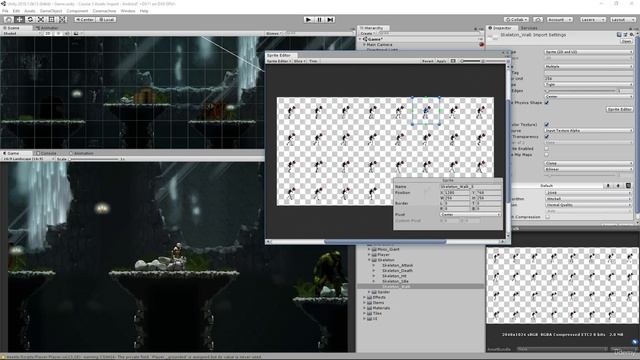Expand the Skeleton_Attack asset arrow
Screen dimensions: 640x360
tap(374, 265)
